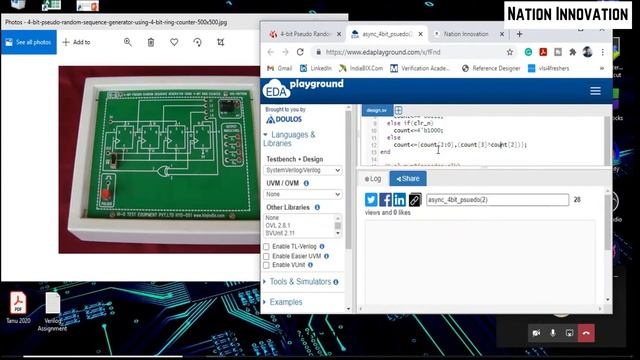The image size is (640, 360).
Task: Click the browser back arrow
Action: coord(271,52)
